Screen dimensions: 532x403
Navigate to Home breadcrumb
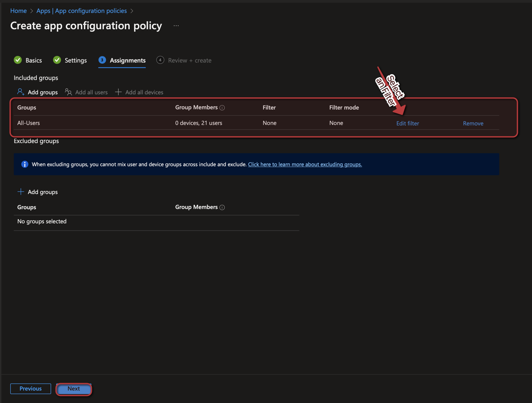tap(19, 11)
